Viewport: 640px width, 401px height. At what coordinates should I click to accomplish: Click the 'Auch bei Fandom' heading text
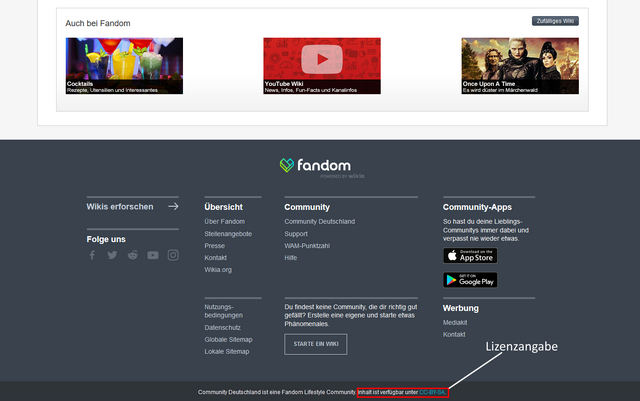98,23
